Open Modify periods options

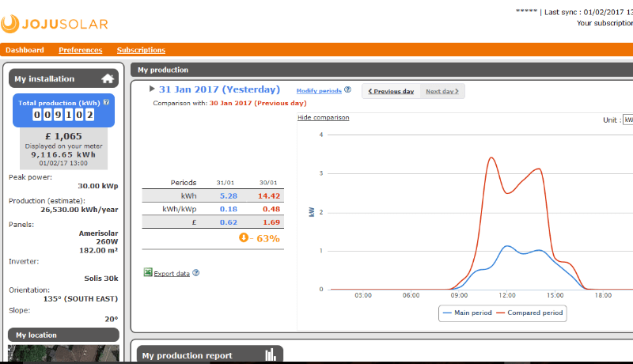click(318, 91)
